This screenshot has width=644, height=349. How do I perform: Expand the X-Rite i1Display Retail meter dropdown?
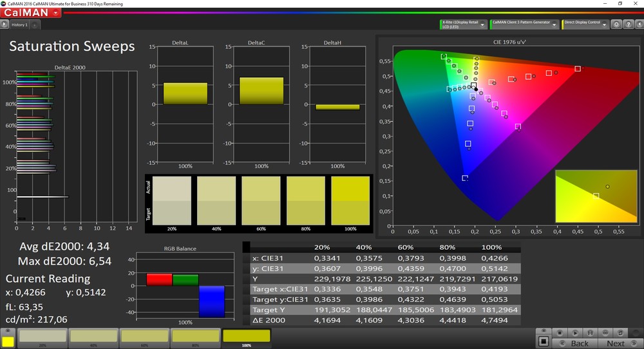point(483,24)
